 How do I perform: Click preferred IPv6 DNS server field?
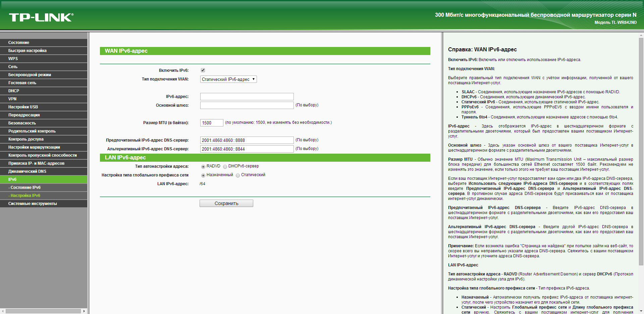tap(247, 140)
